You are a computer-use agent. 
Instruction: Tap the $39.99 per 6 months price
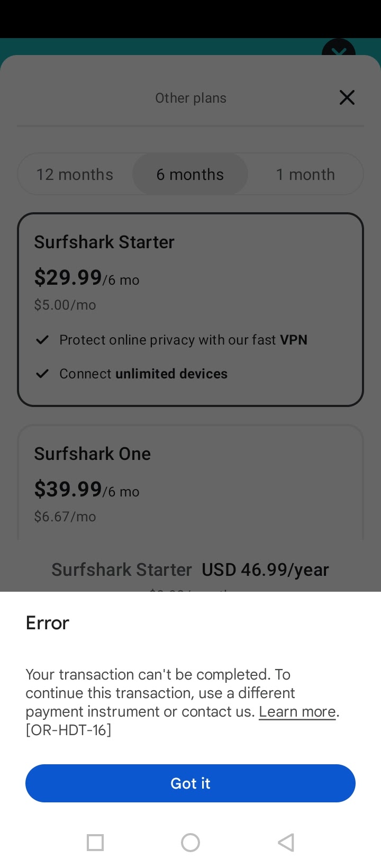point(86,490)
